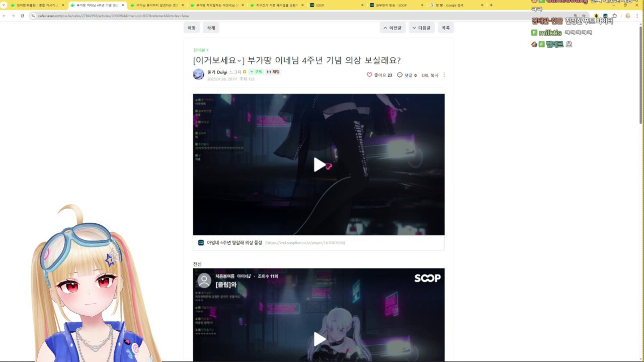Copy link with URL 복사

tap(430, 75)
